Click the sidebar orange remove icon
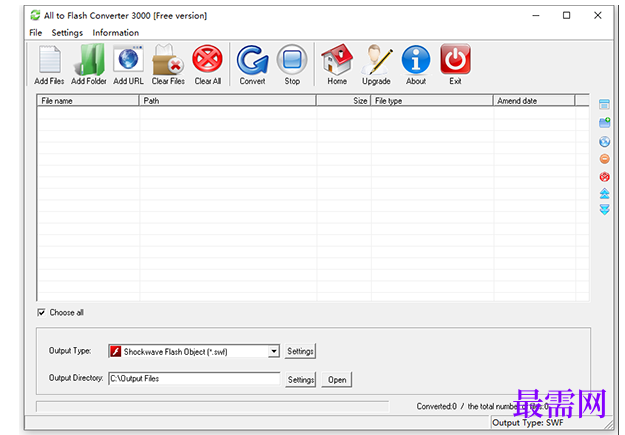Screen dimensions: 625x435 point(604,159)
